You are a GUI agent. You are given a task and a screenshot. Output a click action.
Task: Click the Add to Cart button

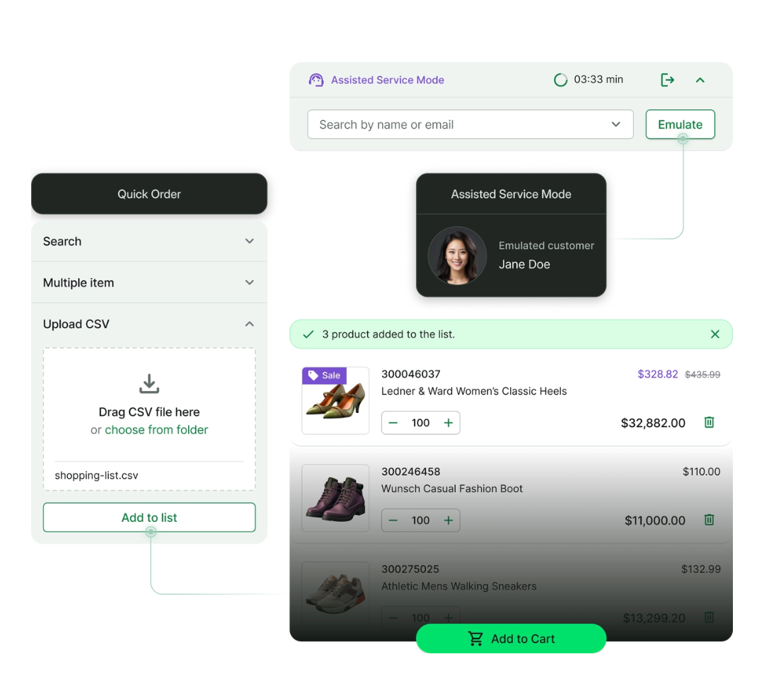click(x=511, y=638)
